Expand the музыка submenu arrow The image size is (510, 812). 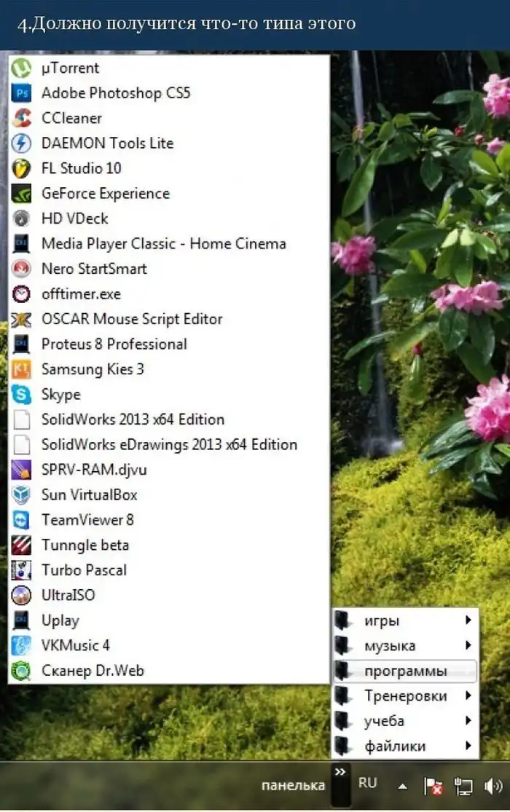pyautogui.click(x=468, y=645)
